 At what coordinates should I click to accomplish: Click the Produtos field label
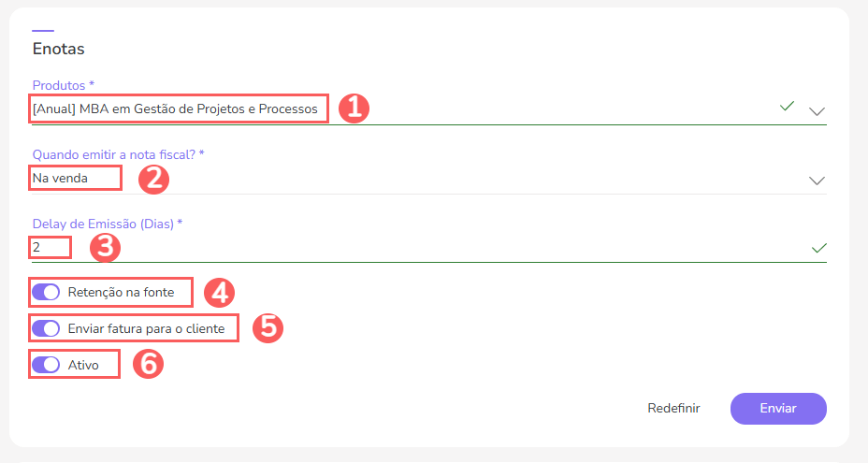[x=65, y=85]
